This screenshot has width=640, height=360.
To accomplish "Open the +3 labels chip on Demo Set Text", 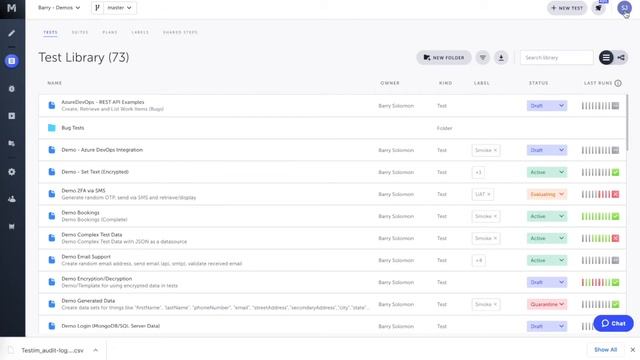I will [478, 172].
